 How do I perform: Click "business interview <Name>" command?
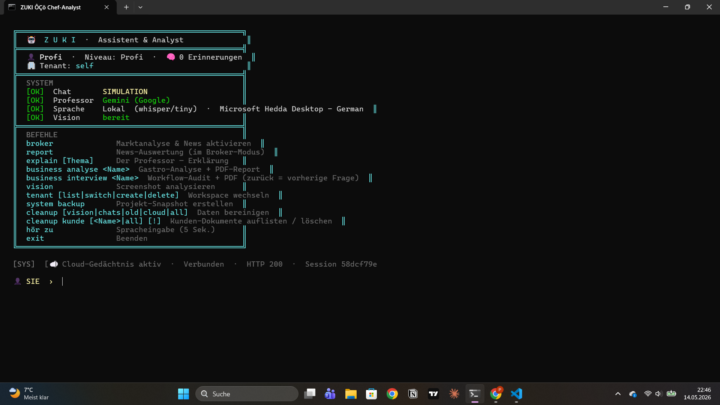pos(82,178)
